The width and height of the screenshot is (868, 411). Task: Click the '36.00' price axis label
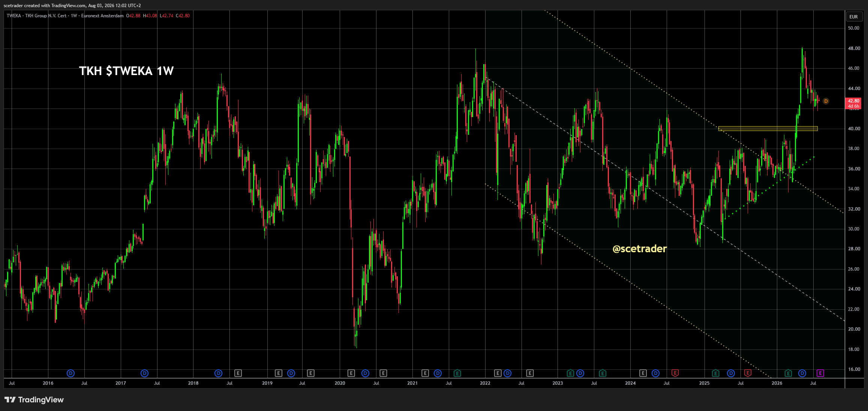[x=854, y=169]
